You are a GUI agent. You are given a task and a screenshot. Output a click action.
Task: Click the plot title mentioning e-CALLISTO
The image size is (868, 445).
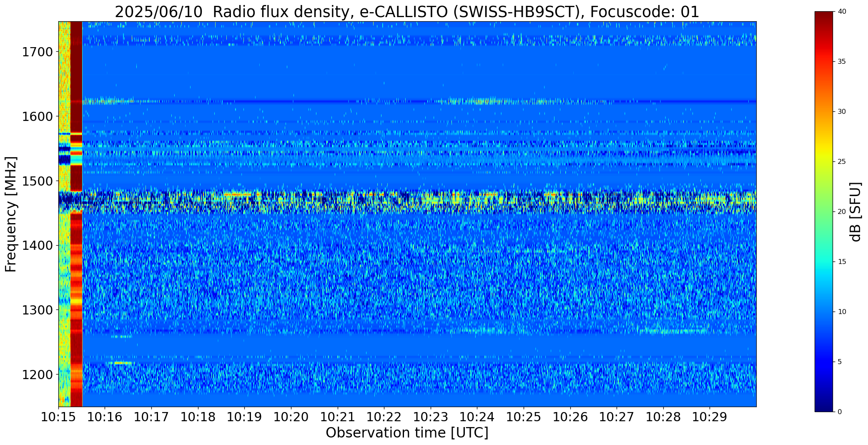tap(407, 12)
